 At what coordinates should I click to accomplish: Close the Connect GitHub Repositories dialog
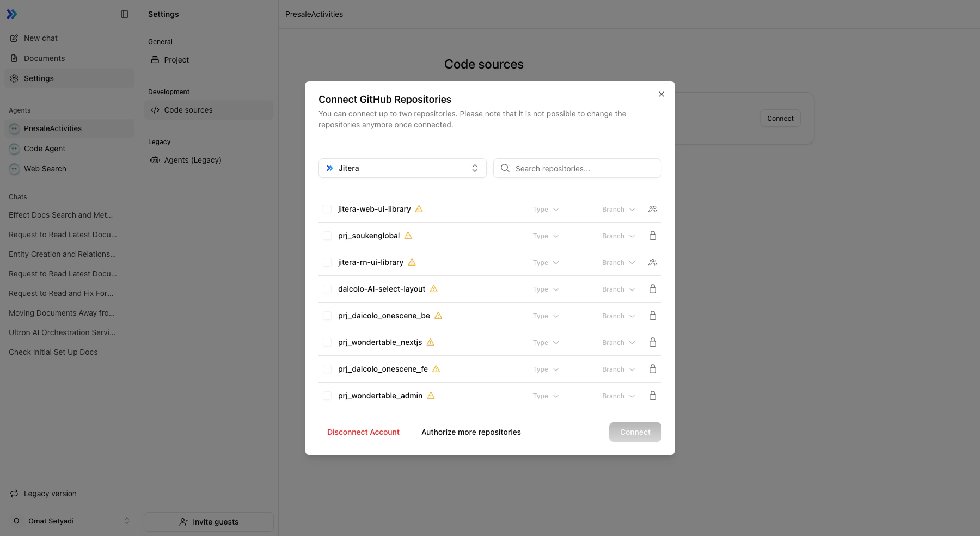(x=661, y=94)
